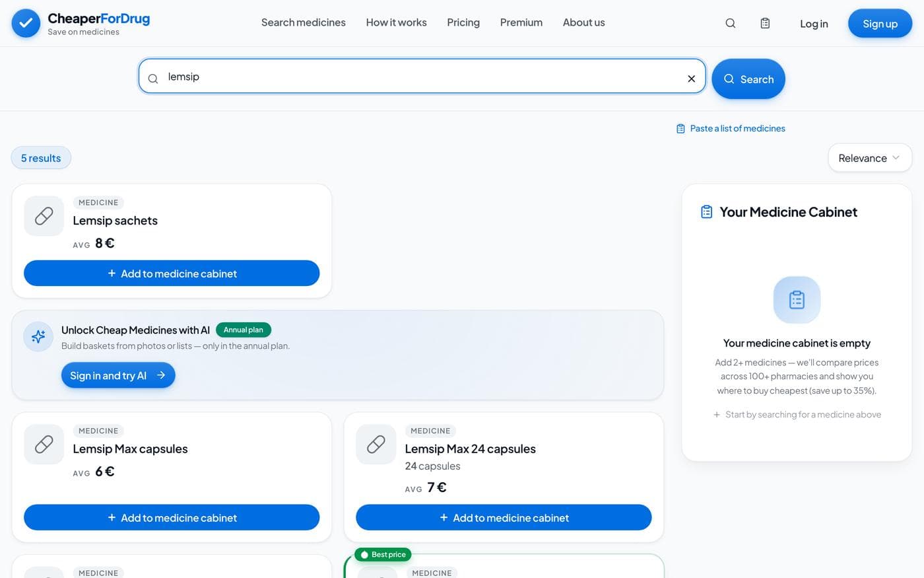Click the CheaperForDrug brand name
This screenshot has height=578, width=924.
click(x=99, y=18)
